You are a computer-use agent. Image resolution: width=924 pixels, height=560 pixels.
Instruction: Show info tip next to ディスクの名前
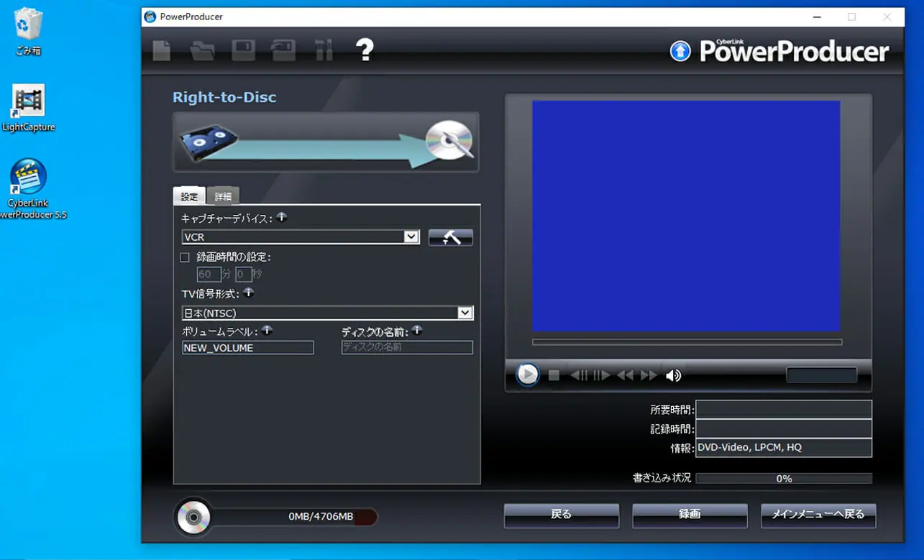(417, 331)
